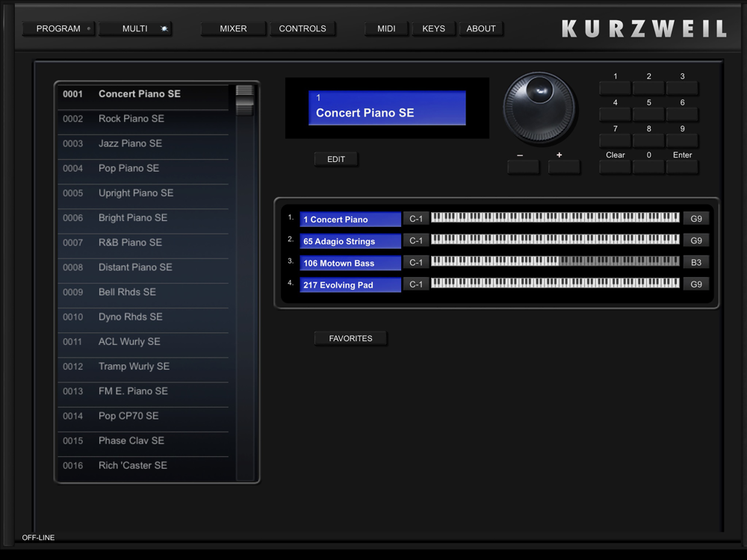
Task: Select program 0012 Tramp Wurly SE
Action: [x=143, y=370]
